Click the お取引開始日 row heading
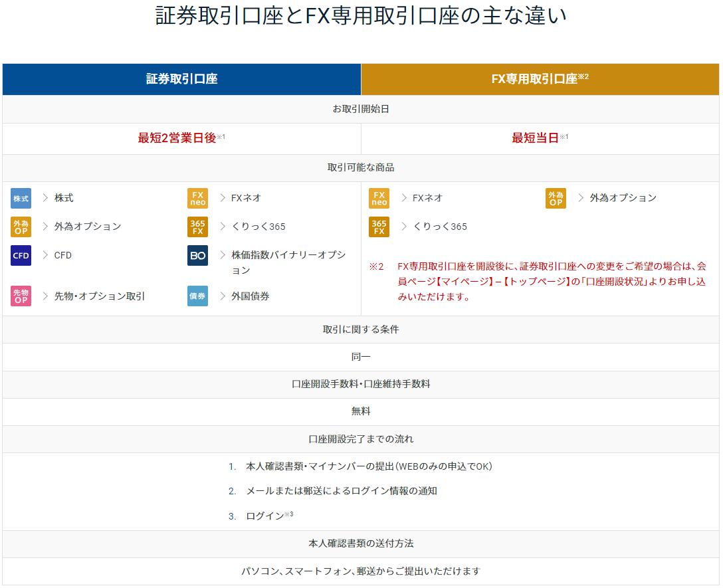Image resolution: width=723 pixels, height=588 pixels. click(361, 109)
